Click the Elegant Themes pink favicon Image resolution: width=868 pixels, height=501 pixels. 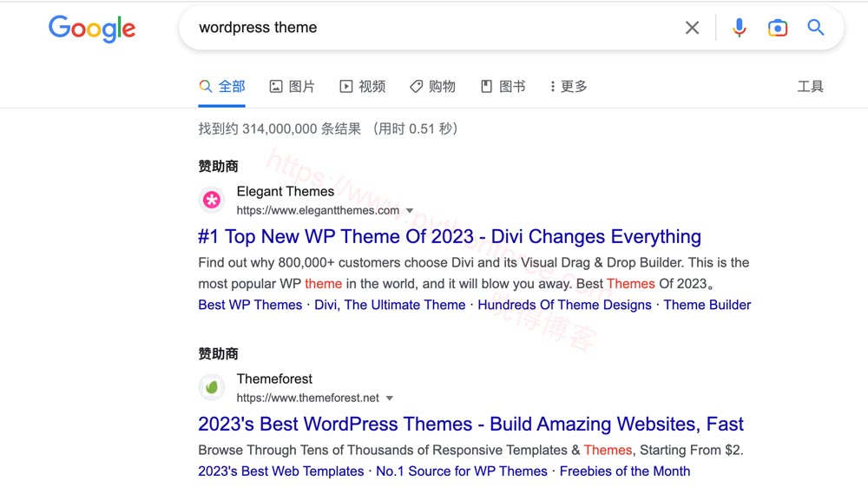pyautogui.click(x=212, y=200)
